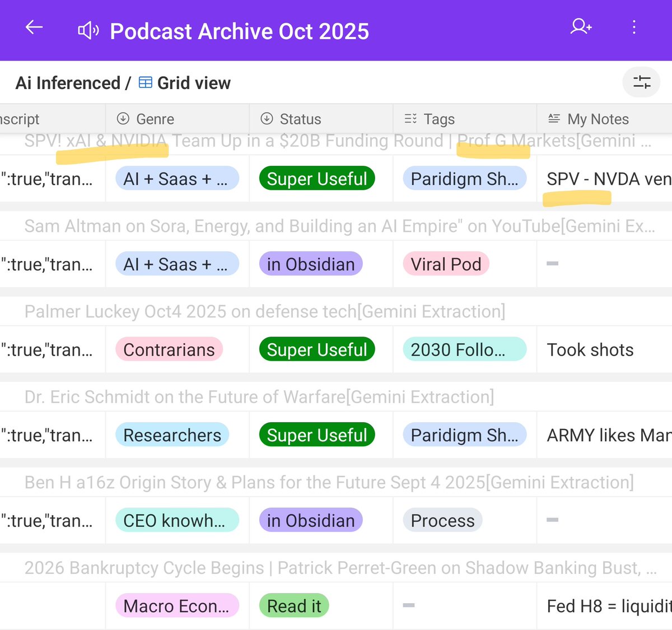Click the My Notes long-text field icon
This screenshot has height=630, width=672.
pyautogui.click(x=554, y=119)
